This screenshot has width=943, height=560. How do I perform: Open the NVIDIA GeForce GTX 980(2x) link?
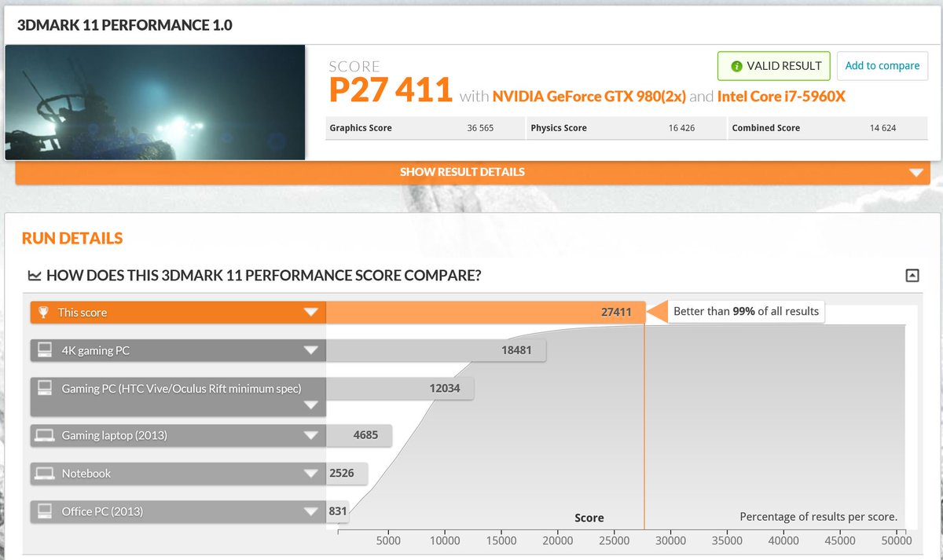click(589, 97)
